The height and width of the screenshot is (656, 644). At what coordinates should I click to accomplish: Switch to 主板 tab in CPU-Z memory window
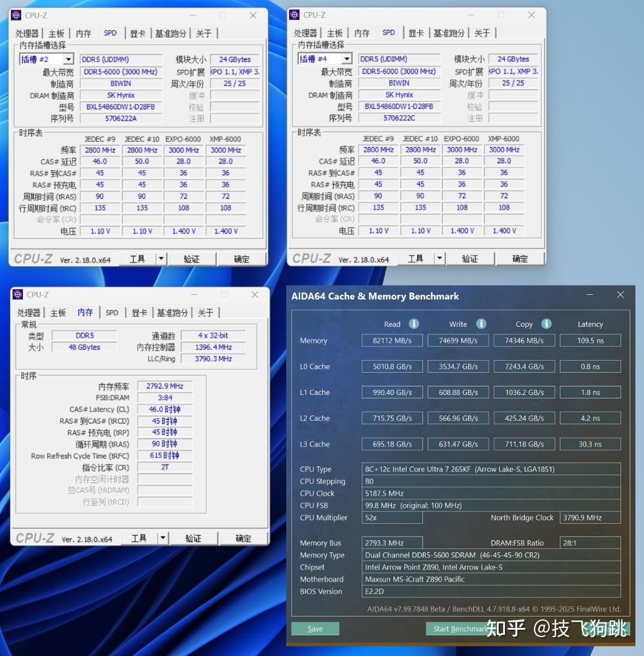(x=58, y=313)
